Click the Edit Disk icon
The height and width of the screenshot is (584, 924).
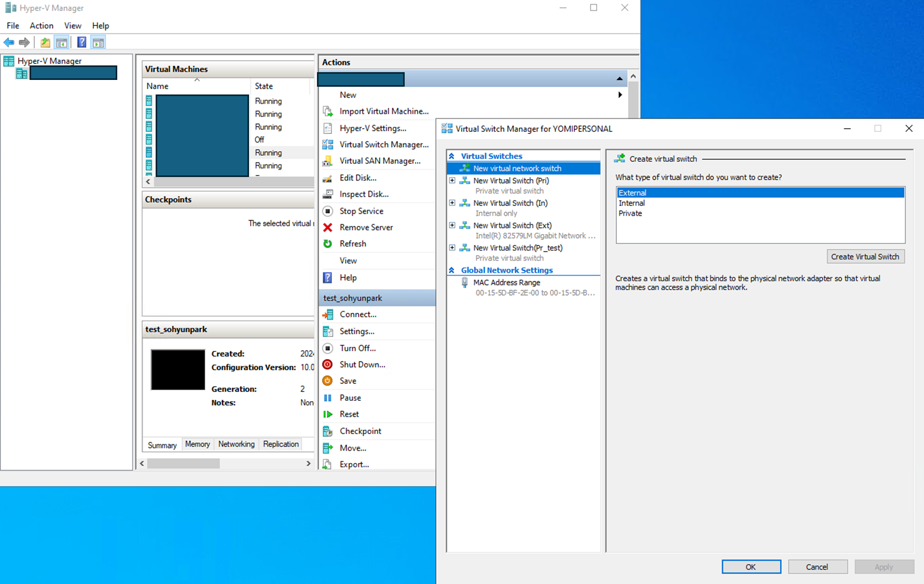[328, 178]
